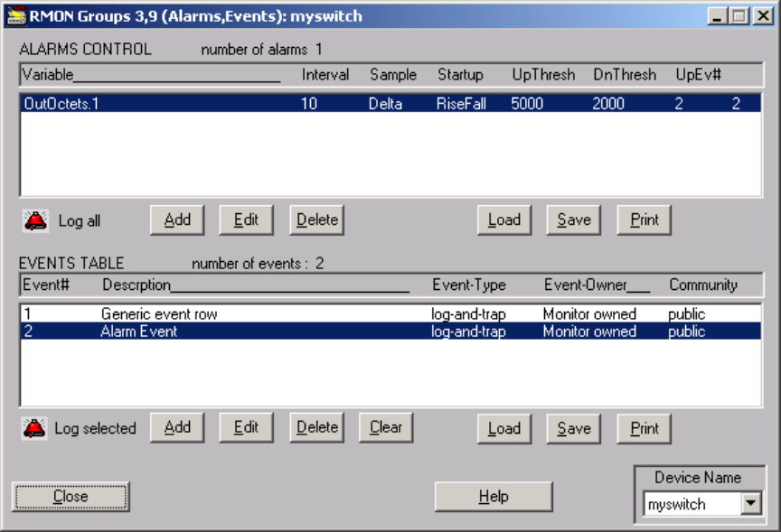Close the RMON dialog with Close button
The width and height of the screenshot is (781, 532).
point(71,496)
